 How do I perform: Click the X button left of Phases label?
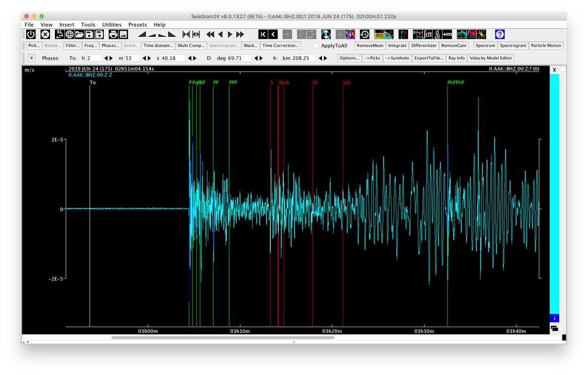coord(31,58)
